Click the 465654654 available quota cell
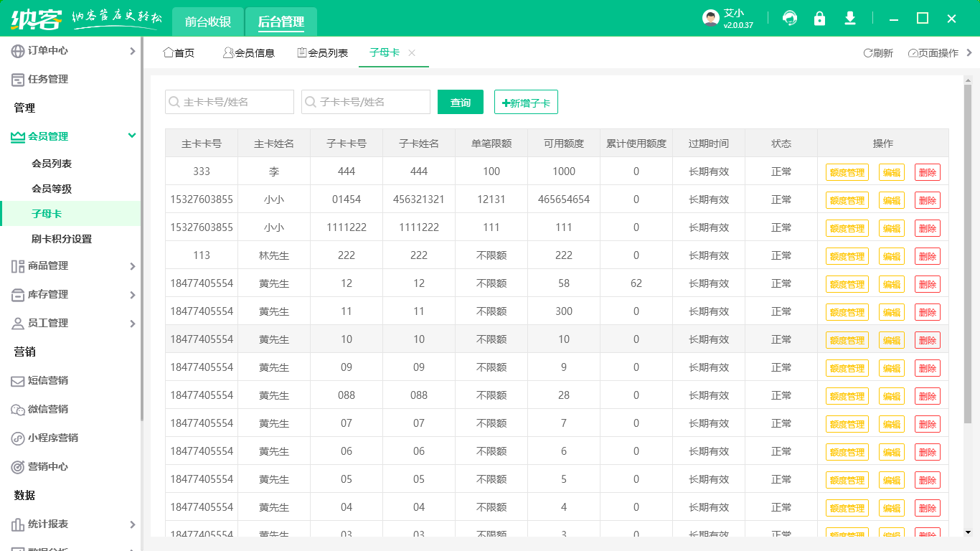This screenshot has width=980, height=551. pyautogui.click(x=564, y=199)
